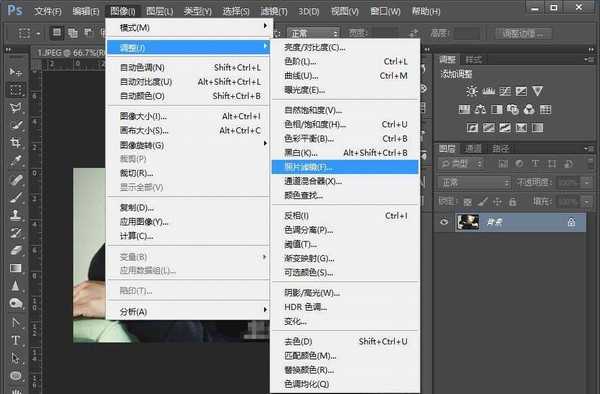Add a Color Balance adjustment (scales icon)
Viewport: 600px width, 394px height.
click(x=481, y=110)
